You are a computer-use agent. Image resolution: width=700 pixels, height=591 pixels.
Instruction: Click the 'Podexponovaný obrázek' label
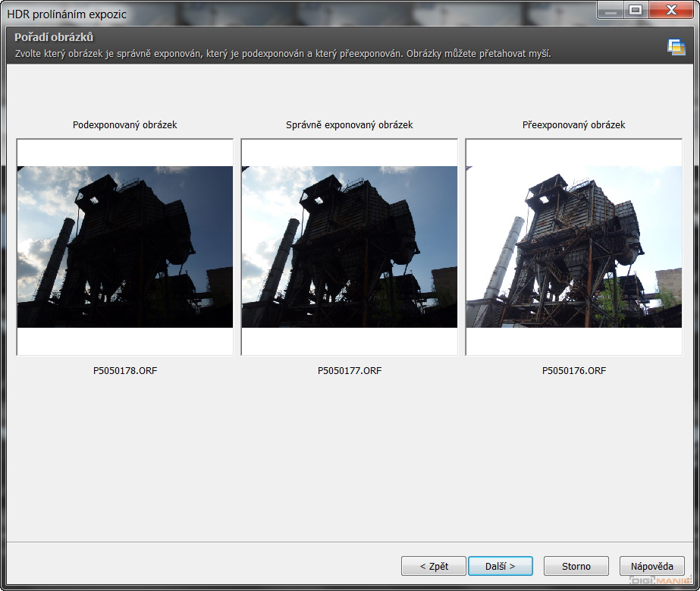click(125, 124)
